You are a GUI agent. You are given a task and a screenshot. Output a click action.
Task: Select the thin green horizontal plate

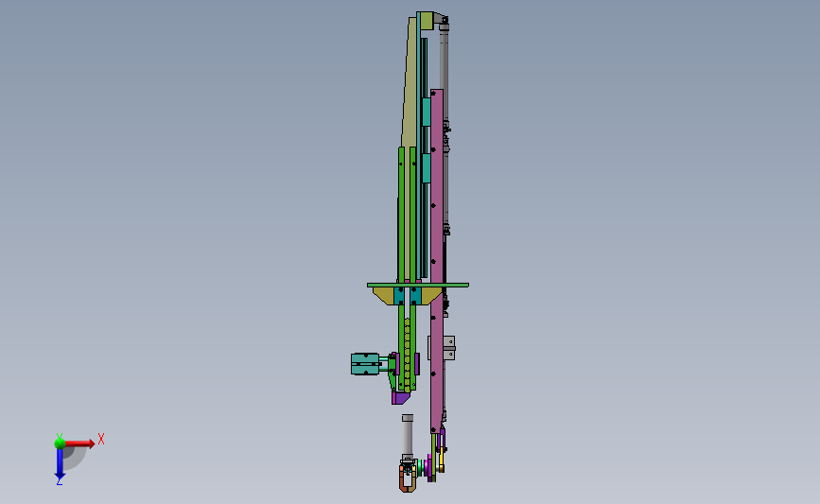[x=418, y=285]
